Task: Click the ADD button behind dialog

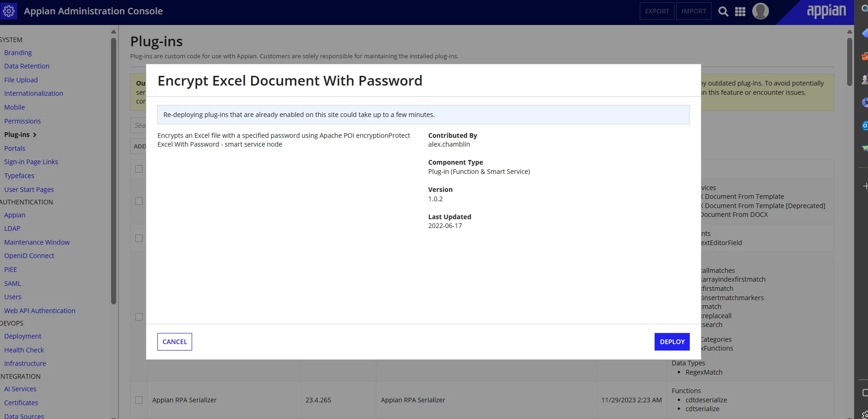Action: [138, 146]
